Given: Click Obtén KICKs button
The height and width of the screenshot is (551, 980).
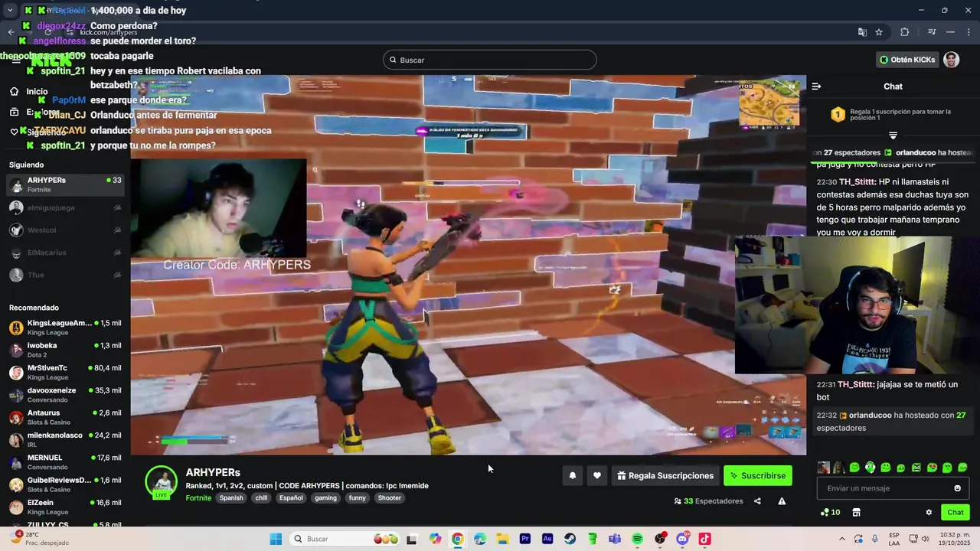Looking at the screenshot, I should (x=907, y=60).
